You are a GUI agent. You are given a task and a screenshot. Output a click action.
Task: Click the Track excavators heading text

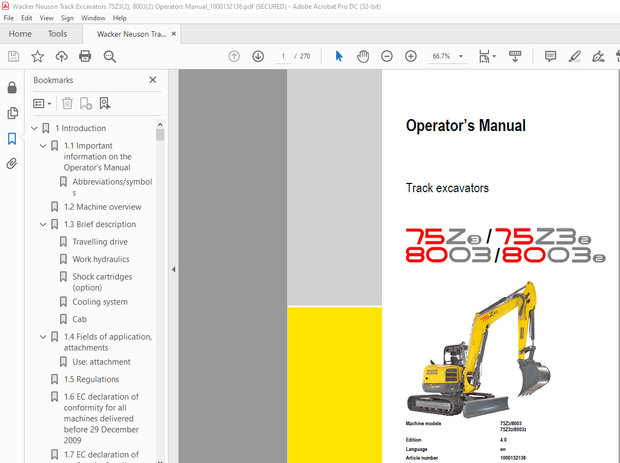coord(447,188)
